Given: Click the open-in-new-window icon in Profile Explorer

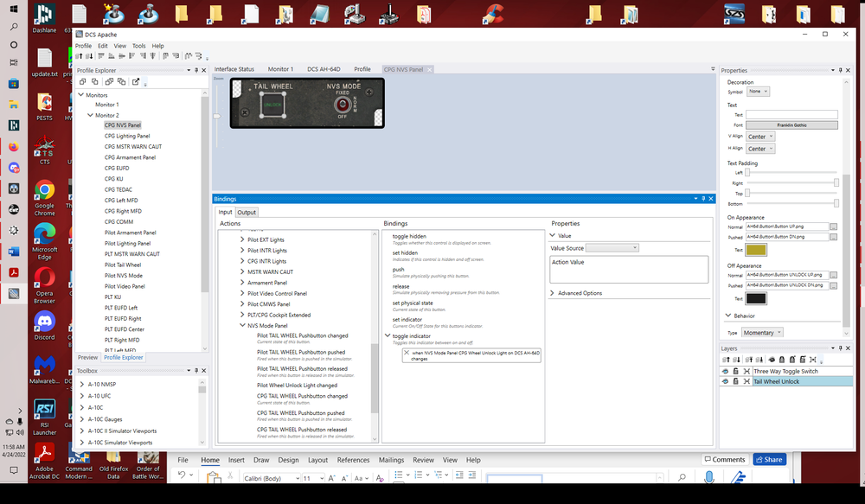Looking at the screenshot, I should click(x=136, y=82).
